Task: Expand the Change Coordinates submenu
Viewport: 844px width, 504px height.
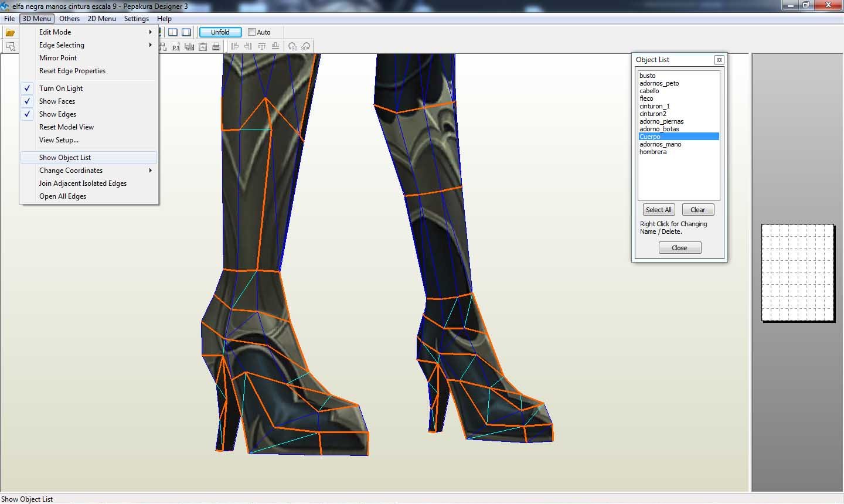Action: coord(89,171)
